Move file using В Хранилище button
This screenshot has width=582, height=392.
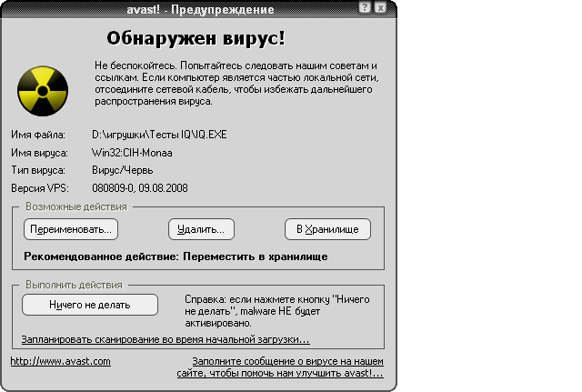click(x=327, y=229)
